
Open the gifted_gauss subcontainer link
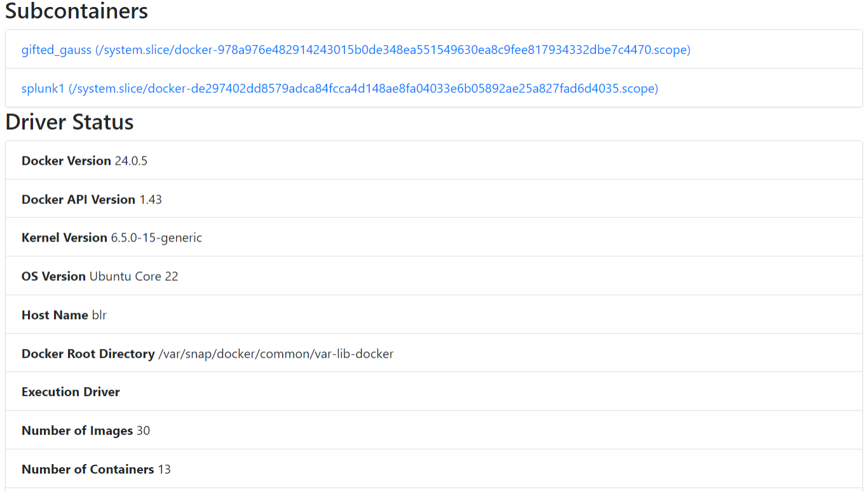(355, 50)
